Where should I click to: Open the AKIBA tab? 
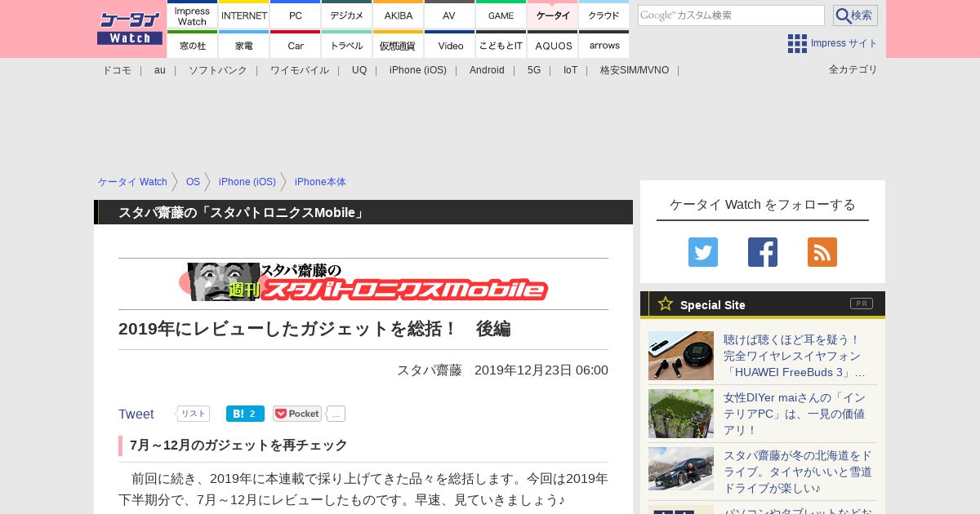(399, 15)
